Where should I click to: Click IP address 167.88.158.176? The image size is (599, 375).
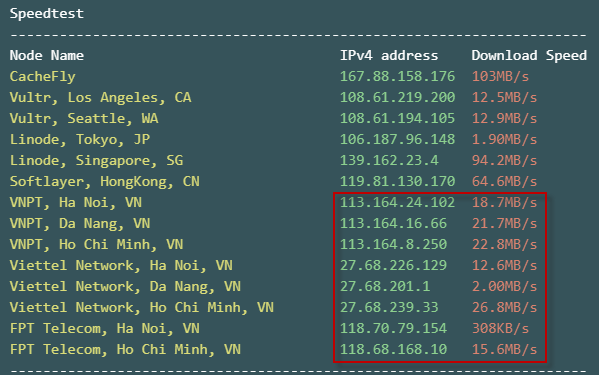click(397, 76)
